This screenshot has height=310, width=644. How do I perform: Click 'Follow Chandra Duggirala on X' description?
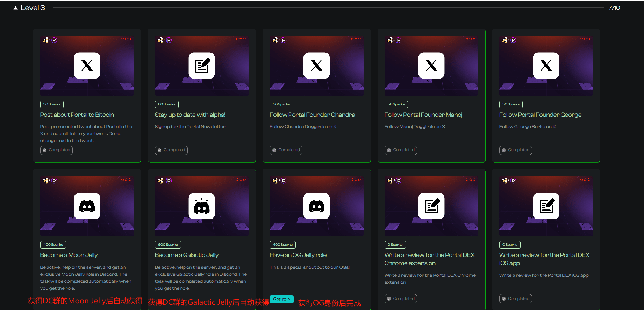[303, 127]
